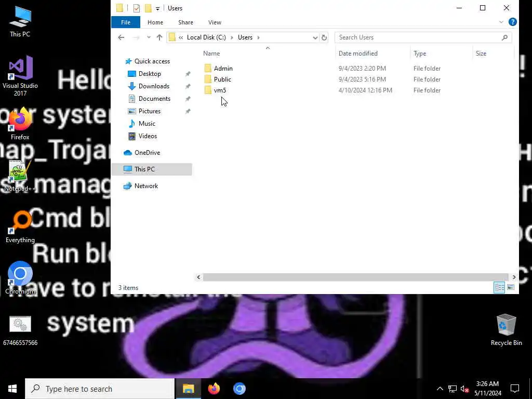The width and height of the screenshot is (532, 399).
Task: Click the Forward navigation arrow
Action: pos(136,37)
